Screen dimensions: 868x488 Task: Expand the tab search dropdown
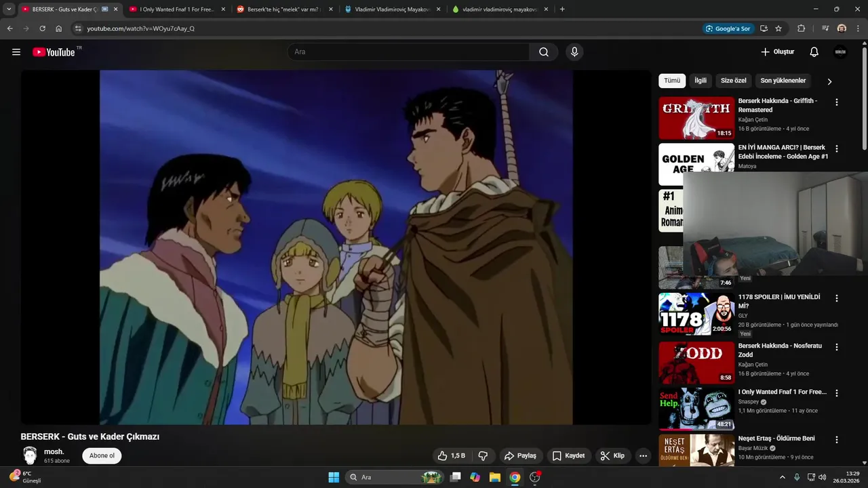tap(9, 9)
